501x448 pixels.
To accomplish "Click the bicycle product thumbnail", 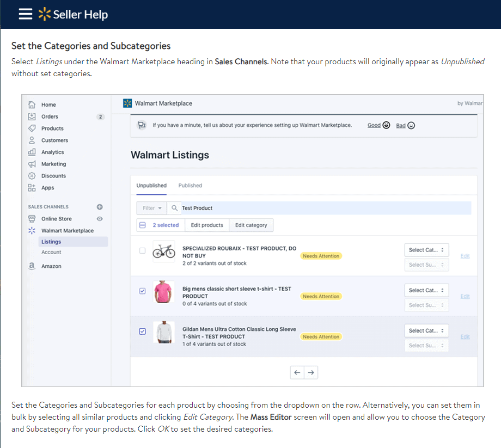I will point(164,251).
